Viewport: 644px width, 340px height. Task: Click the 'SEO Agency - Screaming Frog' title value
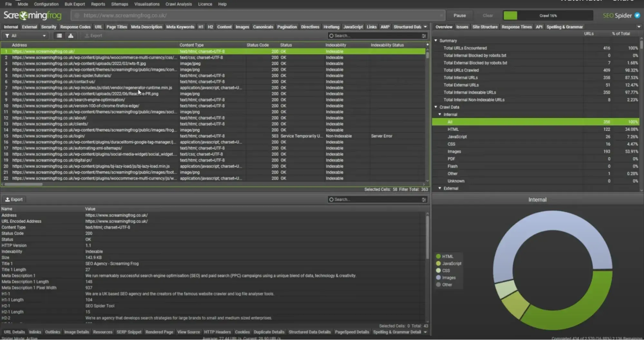click(x=112, y=263)
